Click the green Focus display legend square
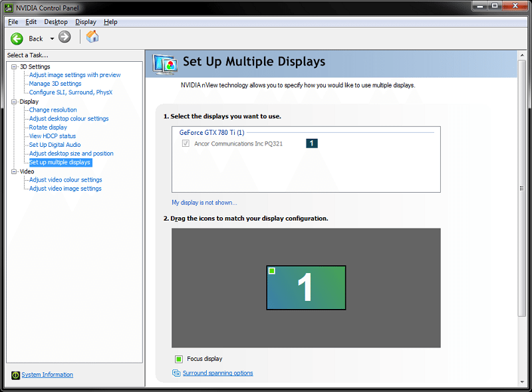 (x=179, y=359)
